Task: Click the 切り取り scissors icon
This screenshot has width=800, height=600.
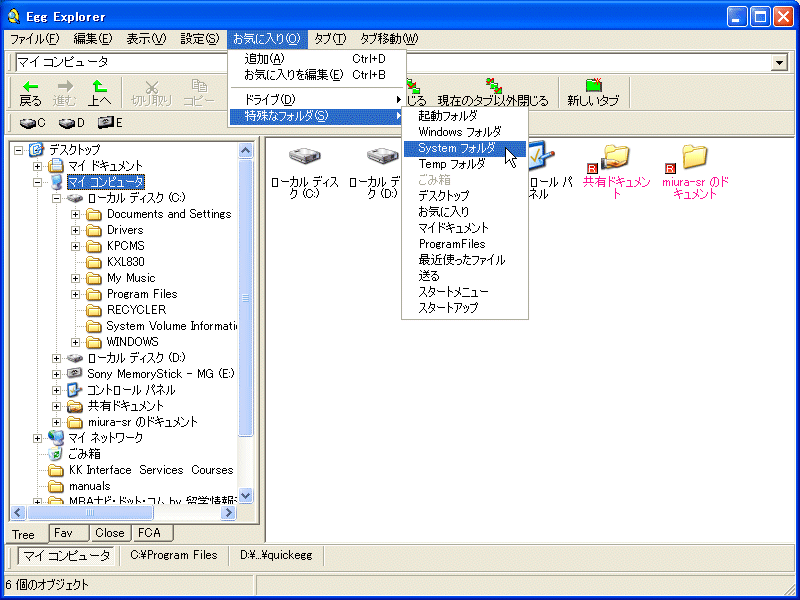Action: pyautogui.click(x=151, y=86)
